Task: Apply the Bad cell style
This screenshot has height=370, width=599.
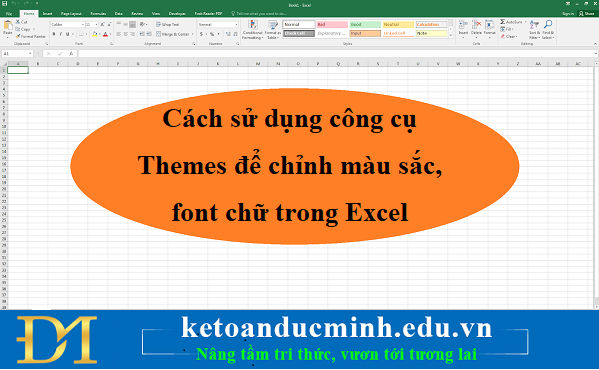Action: coord(332,24)
